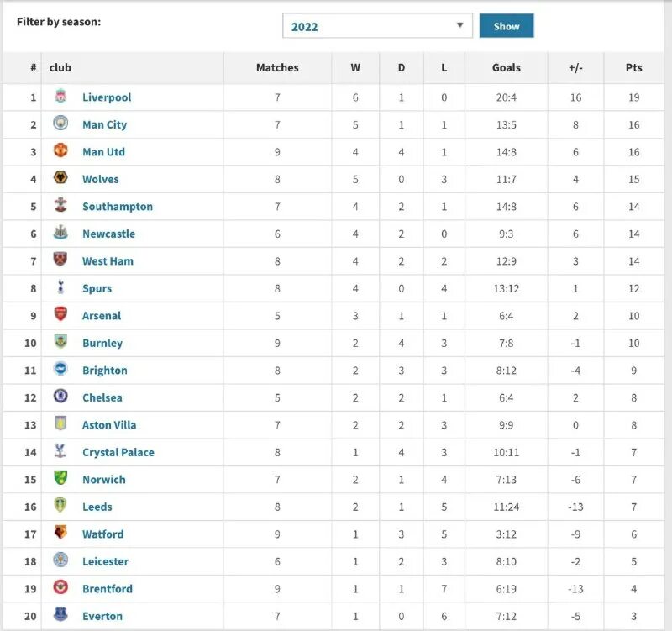Click the Pts column header
Viewport: 672px width, 631px height.
(633, 67)
